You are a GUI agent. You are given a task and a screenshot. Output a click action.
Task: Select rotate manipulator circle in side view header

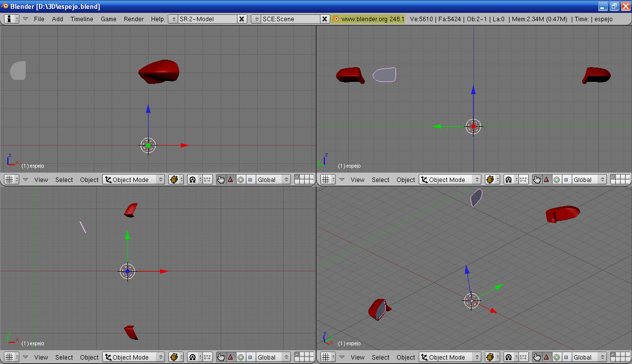(556, 180)
